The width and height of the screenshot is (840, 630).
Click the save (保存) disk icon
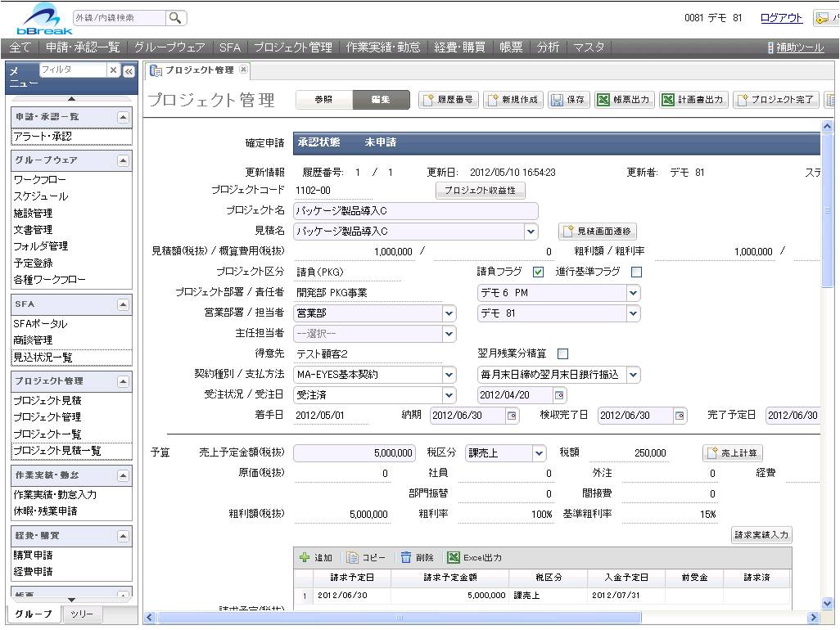pyautogui.click(x=558, y=100)
